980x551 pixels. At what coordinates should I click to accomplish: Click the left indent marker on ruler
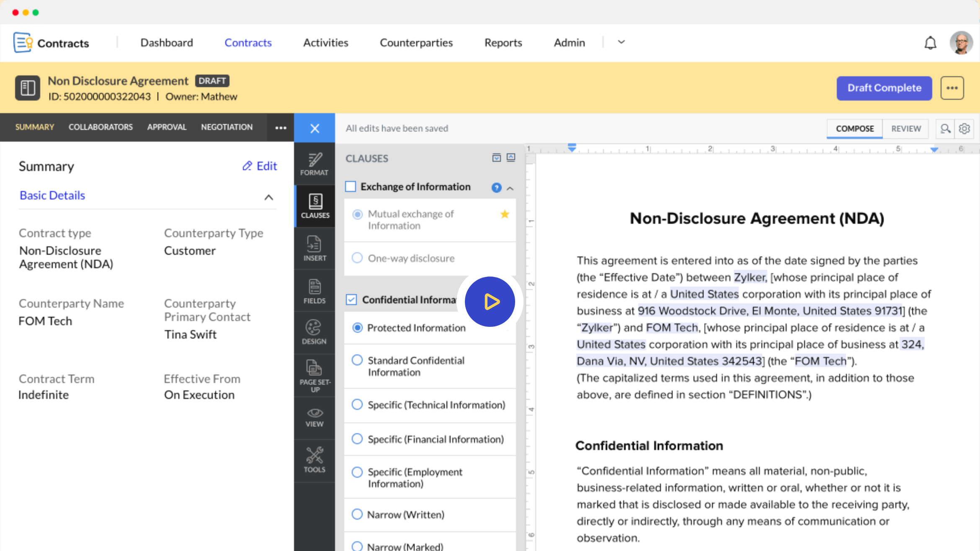point(572,147)
